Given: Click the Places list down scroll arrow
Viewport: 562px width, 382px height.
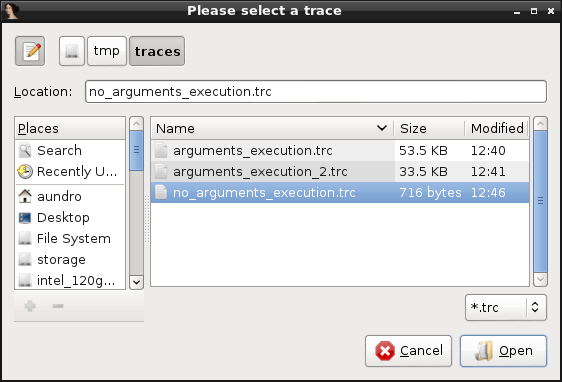Looking at the screenshot, I should coord(136,282).
